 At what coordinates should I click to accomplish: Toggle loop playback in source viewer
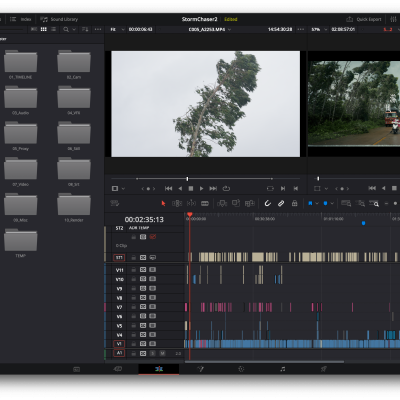pos(226,189)
